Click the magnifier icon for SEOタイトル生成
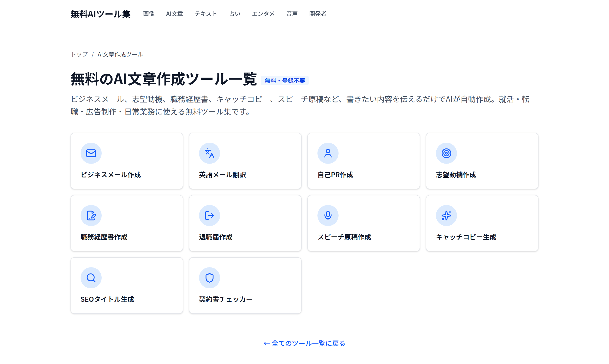Image resolution: width=609 pixels, height=364 pixels. tap(91, 278)
